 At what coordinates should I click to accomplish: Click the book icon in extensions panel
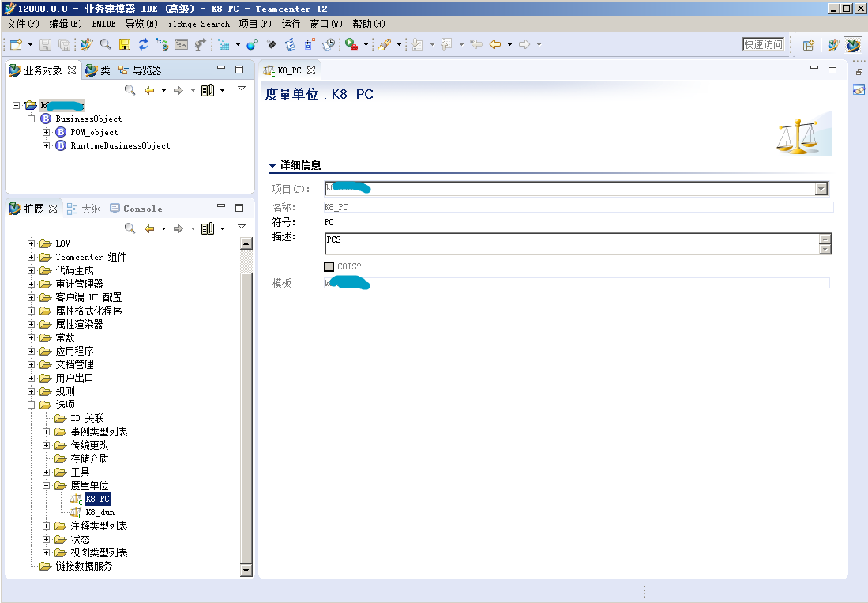(x=208, y=228)
